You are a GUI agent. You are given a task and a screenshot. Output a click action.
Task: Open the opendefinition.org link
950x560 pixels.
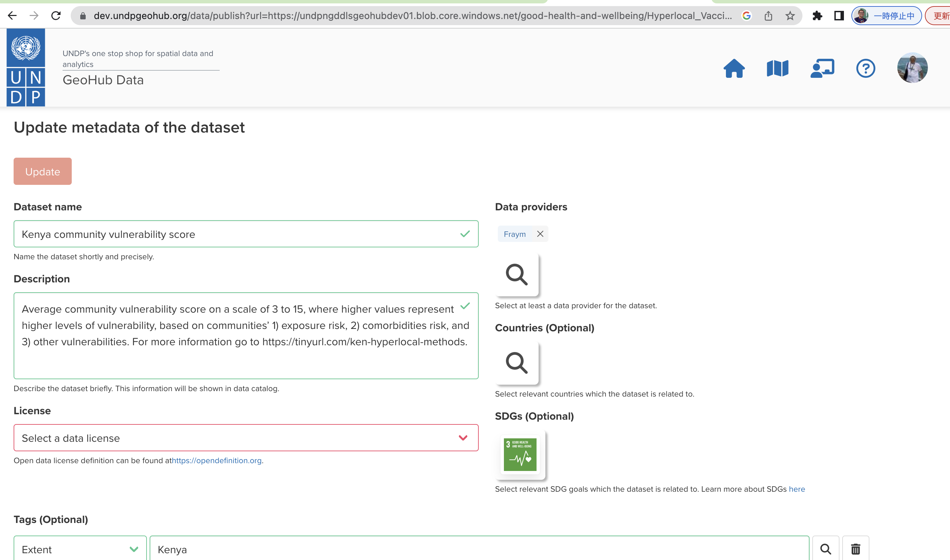coord(216,460)
